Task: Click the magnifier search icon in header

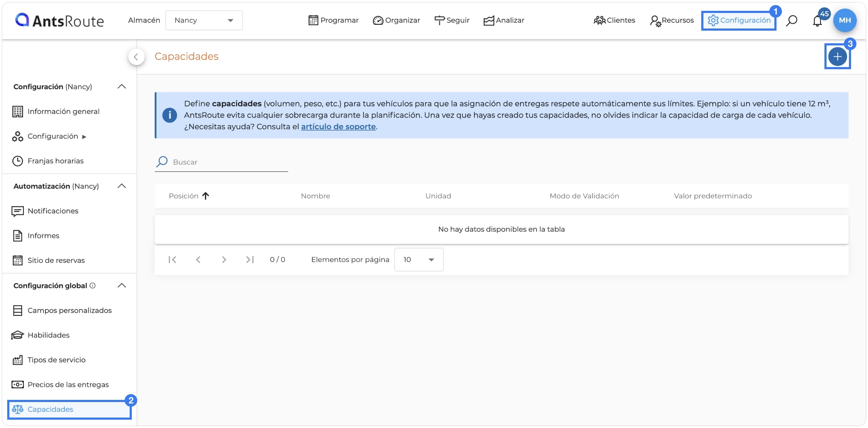Action: pos(792,21)
